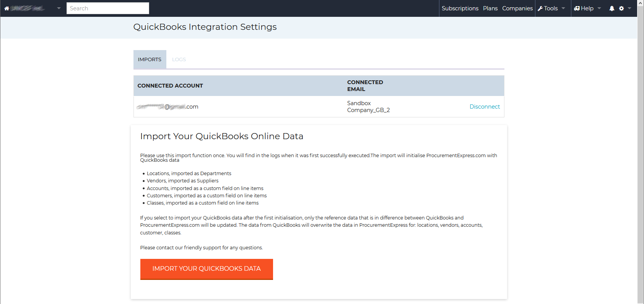Focus the Search input field
The image size is (644, 304).
[x=108, y=8]
